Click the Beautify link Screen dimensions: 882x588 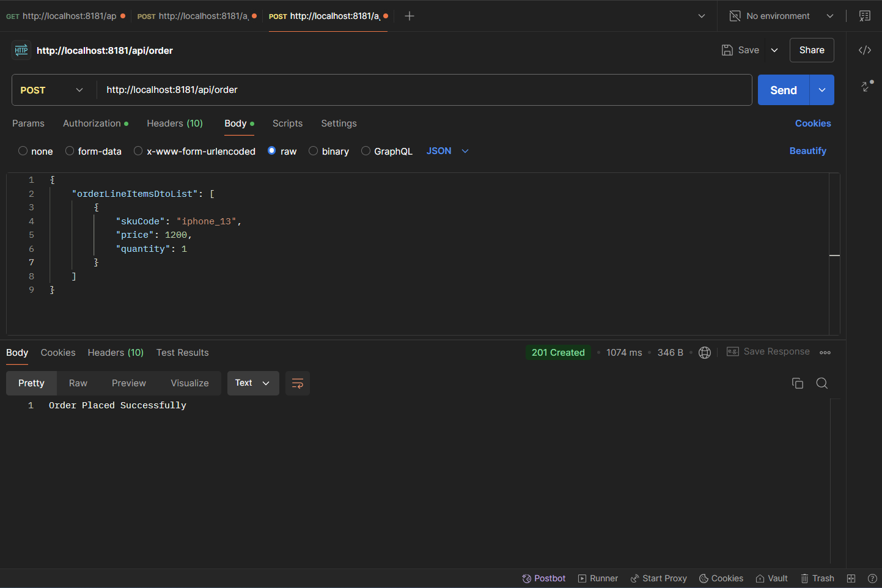(x=807, y=151)
